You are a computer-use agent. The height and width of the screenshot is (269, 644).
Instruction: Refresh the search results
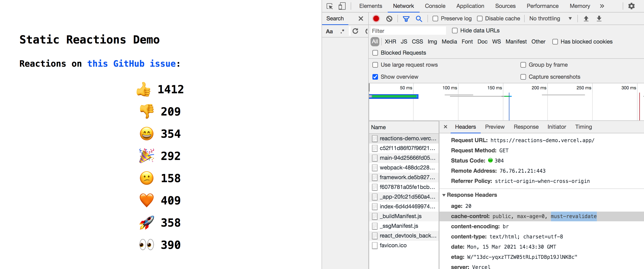[355, 31]
